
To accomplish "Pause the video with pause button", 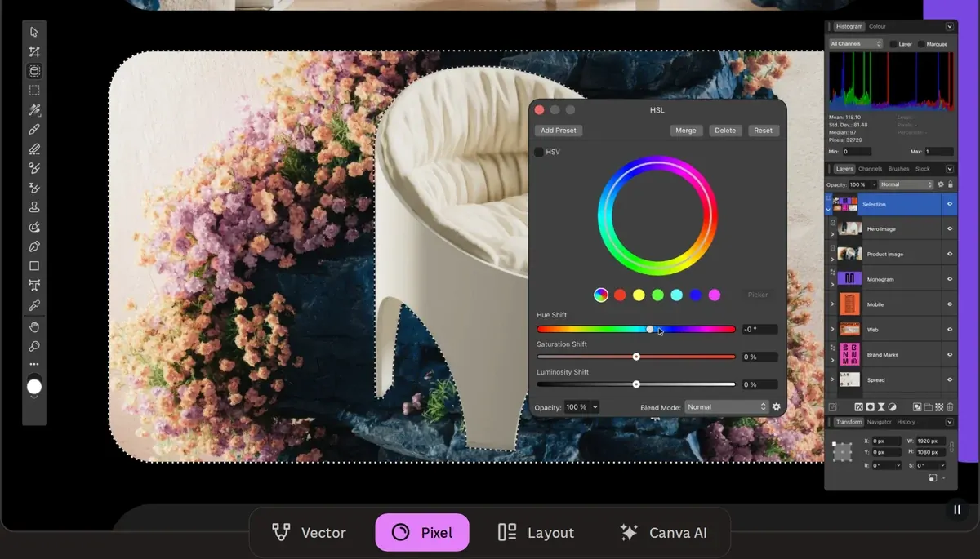I will pos(957,509).
